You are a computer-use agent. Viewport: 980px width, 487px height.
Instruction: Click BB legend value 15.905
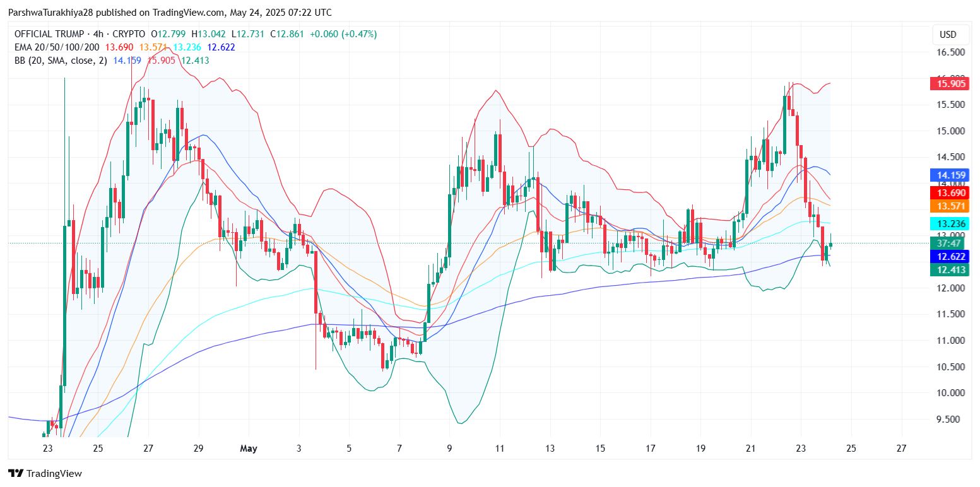pos(161,61)
